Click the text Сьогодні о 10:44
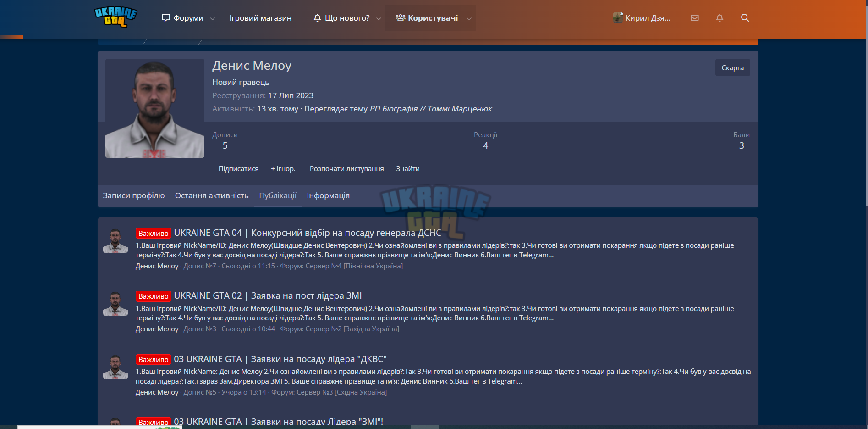868x429 pixels. point(248,329)
